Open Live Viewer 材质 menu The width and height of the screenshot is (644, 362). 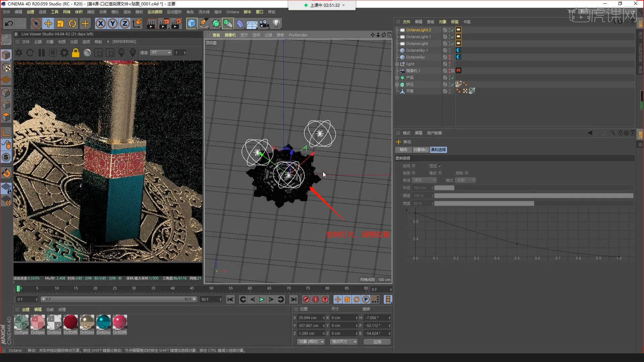pyautogui.click(x=62, y=42)
